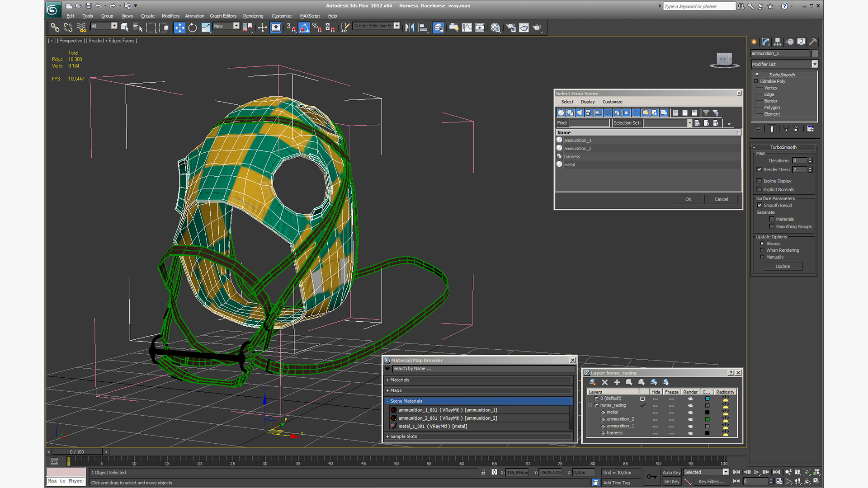Screen dimensions: 868x488
Task: Click the Render teapot icon
Action: point(537,28)
